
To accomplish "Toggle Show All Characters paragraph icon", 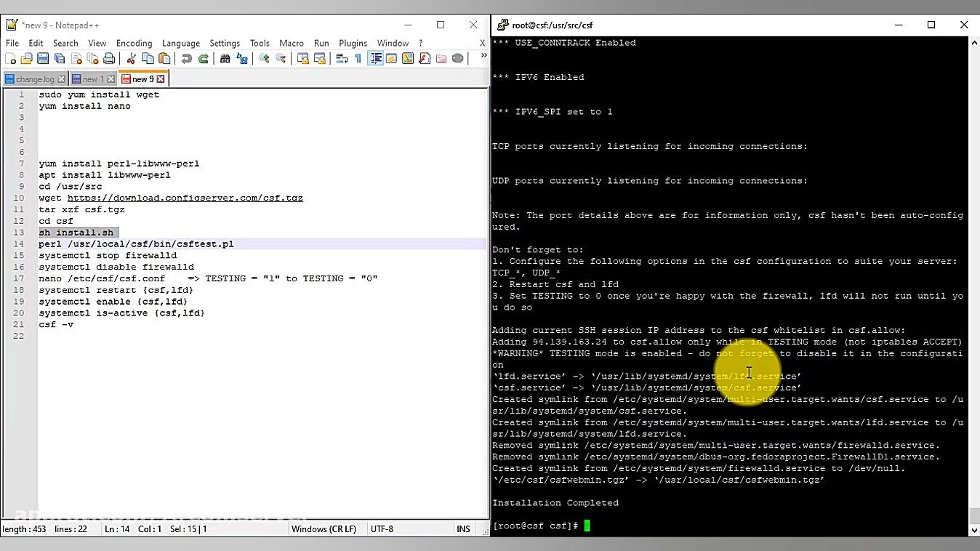I will coord(358,59).
